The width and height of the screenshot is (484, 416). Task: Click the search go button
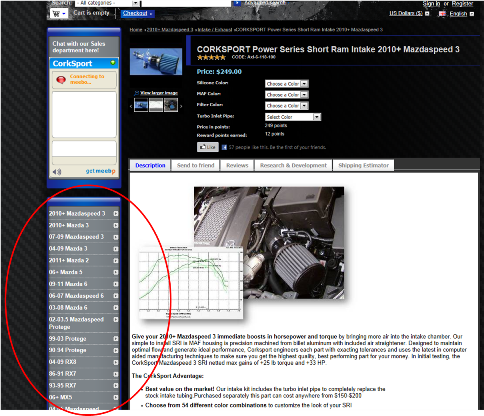[237, 3]
